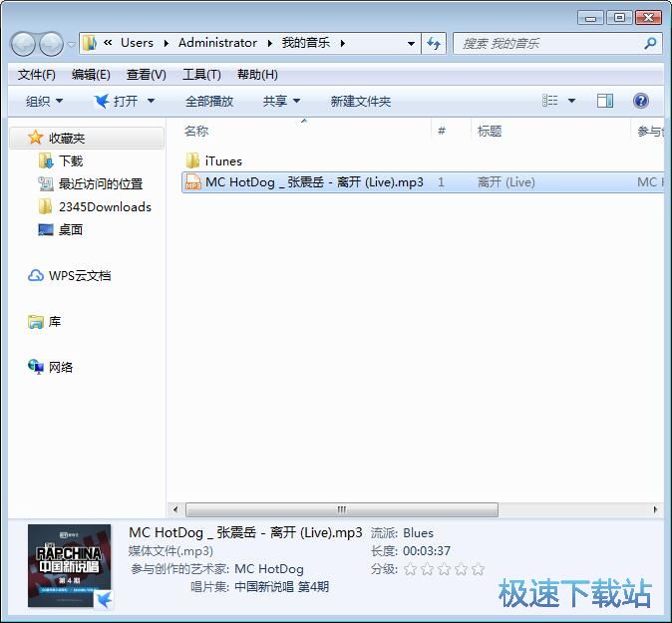Open the 共享 dropdown
The width and height of the screenshot is (672, 623).
[281, 102]
